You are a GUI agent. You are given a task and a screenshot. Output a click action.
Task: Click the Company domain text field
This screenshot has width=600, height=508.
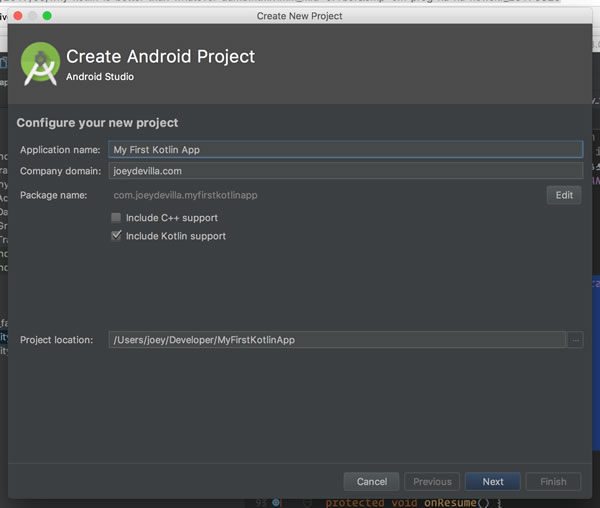tap(346, 171)
